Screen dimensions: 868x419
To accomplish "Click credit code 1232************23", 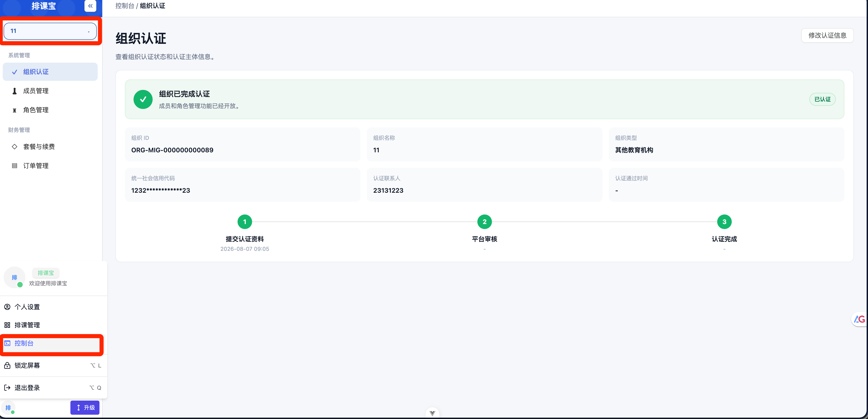I will point(161,191).
